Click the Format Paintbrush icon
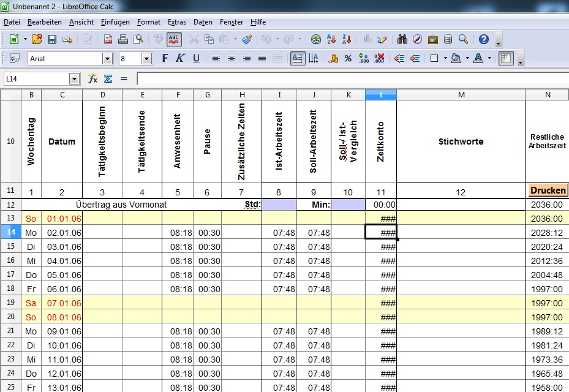The width and height of the screenshot is (569, 392). 247,39
